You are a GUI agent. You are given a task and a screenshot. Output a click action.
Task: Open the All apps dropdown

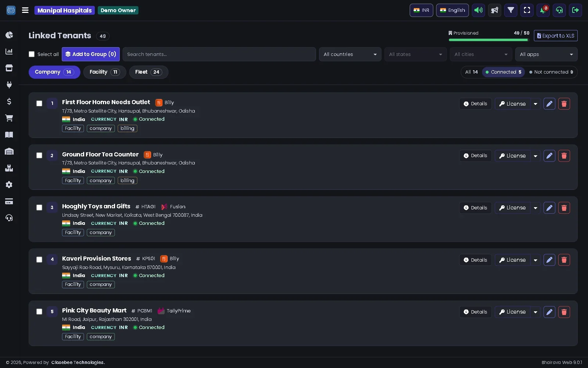546,54
